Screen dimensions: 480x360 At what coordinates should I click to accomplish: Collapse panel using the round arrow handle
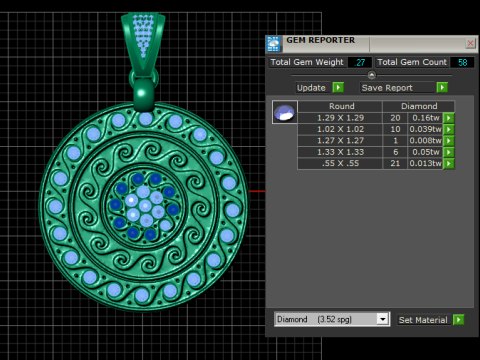point(372,75)
